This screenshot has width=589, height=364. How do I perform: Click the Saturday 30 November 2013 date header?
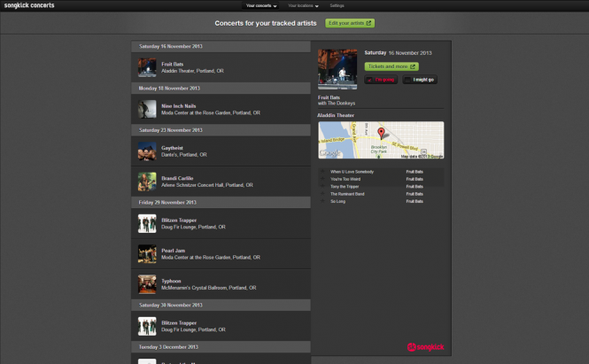(x=221, y=305)
